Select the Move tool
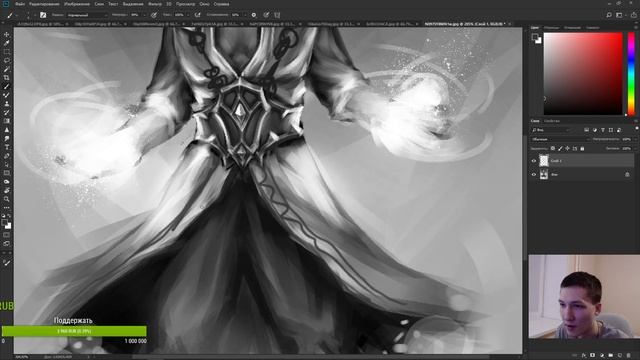The height and width of the screenshot is (360, 640). click(7, 35)
